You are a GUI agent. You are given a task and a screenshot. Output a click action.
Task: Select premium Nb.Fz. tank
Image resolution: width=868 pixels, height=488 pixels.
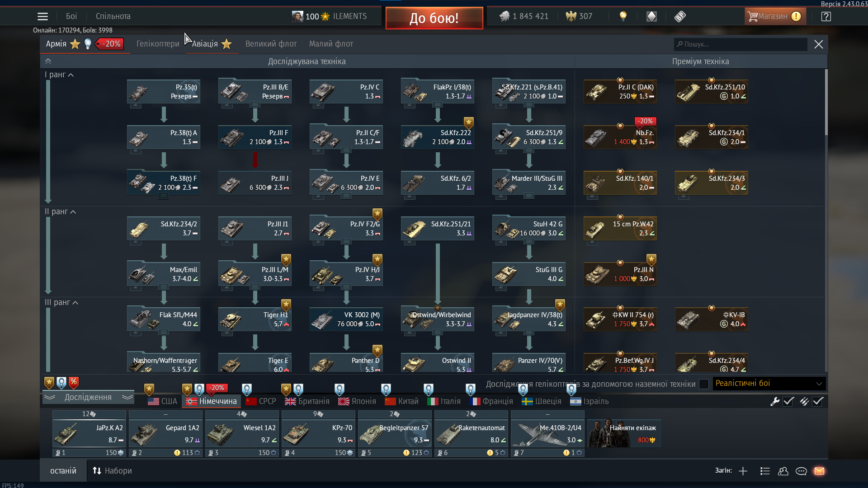[x=620, y=137]
